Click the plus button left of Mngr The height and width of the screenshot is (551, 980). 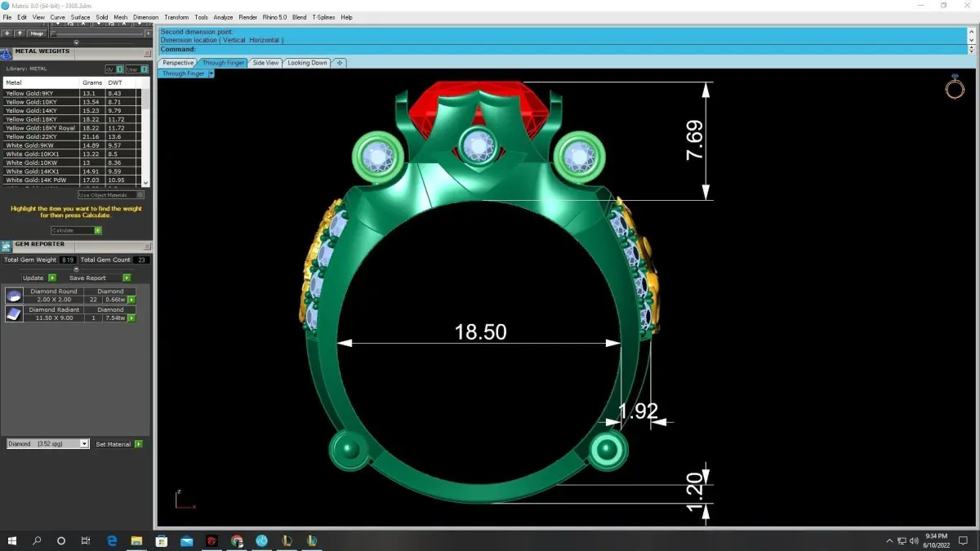pos(6,33)
